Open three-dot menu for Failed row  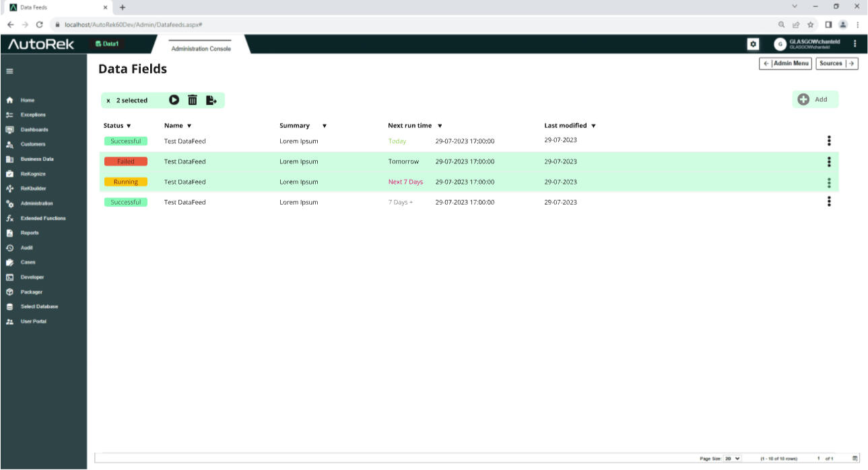(829, 162)
